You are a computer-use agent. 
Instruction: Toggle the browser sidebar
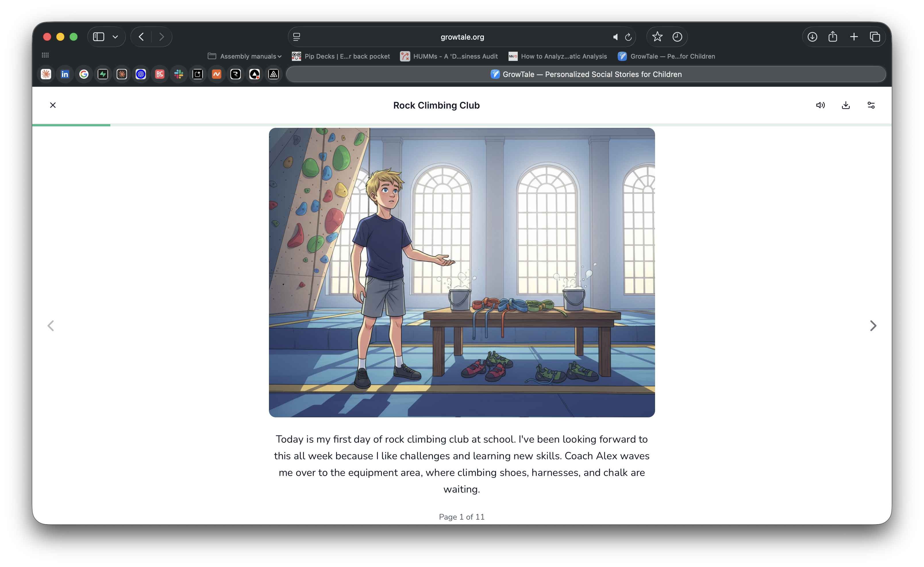[x=98, y=36]
